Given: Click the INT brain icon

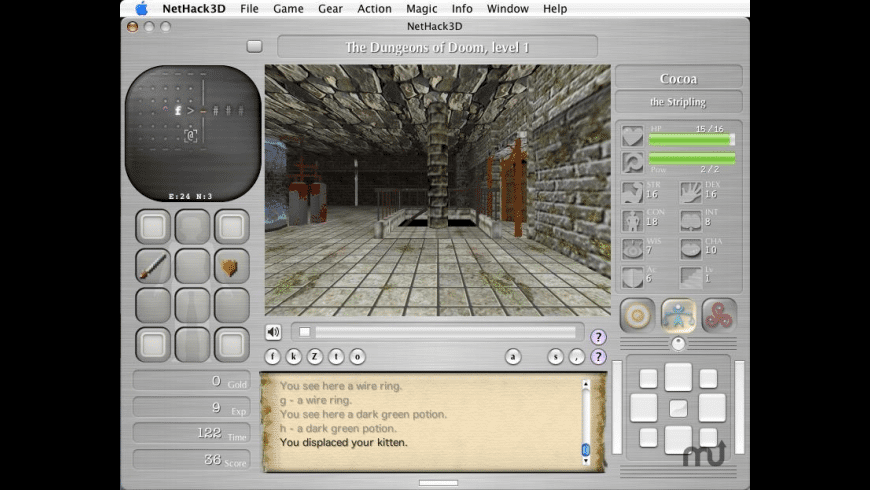Looking at the screenshot, I should click(691, 220).
